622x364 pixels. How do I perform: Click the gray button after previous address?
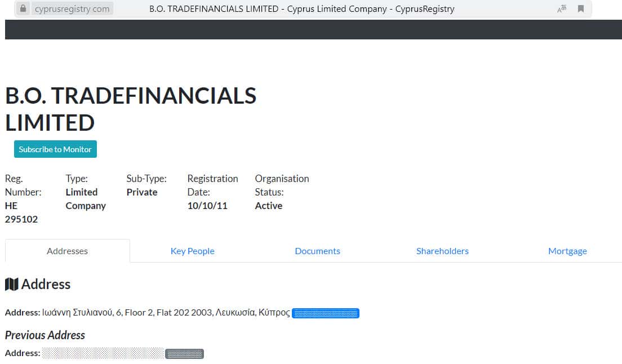click(184, 354)
